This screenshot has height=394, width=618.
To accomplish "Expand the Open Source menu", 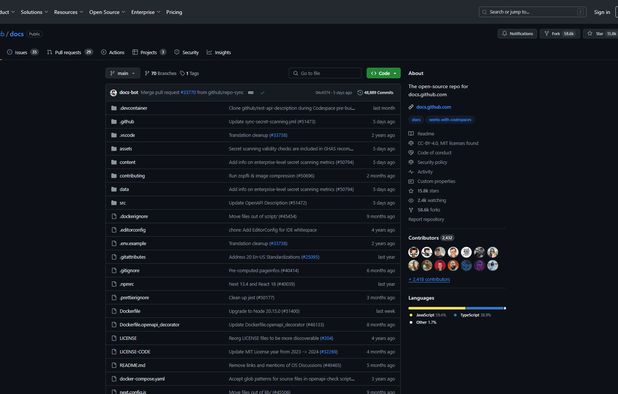I will click(107, 12).
